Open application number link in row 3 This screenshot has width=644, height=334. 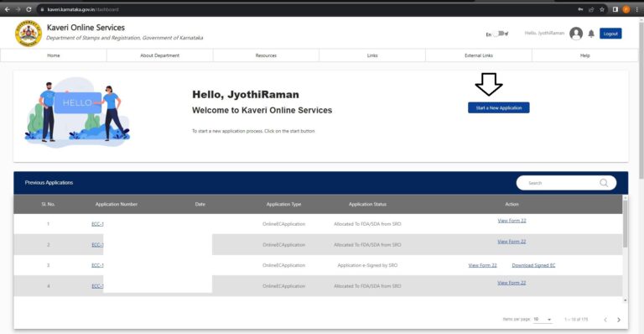click(97, 265)
